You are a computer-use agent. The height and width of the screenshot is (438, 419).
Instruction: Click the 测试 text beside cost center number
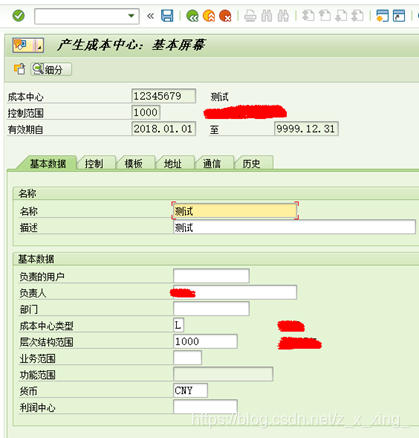click(x=219, y=97)
